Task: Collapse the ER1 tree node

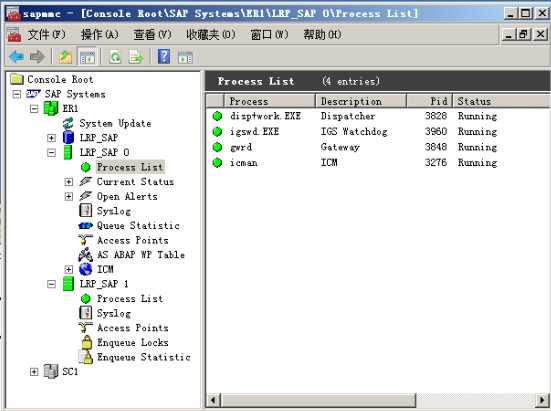Action: [34, 109]
